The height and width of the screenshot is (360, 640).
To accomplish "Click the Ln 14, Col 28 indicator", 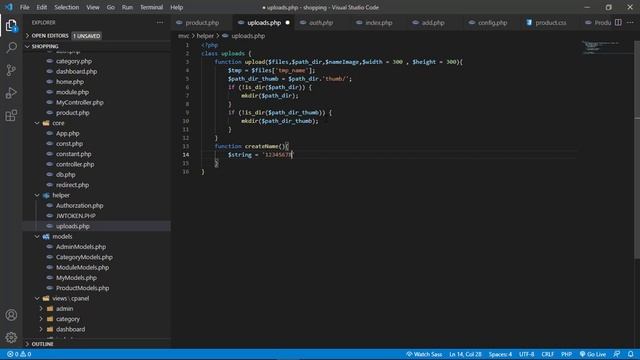I will point(465,354).
